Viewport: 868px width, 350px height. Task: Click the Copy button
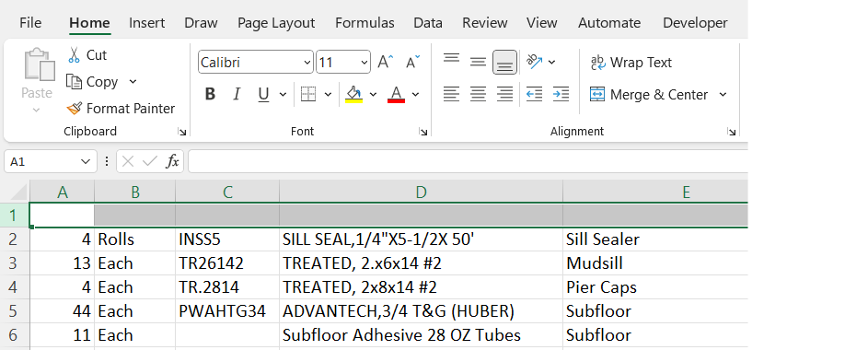click(92, 82)
